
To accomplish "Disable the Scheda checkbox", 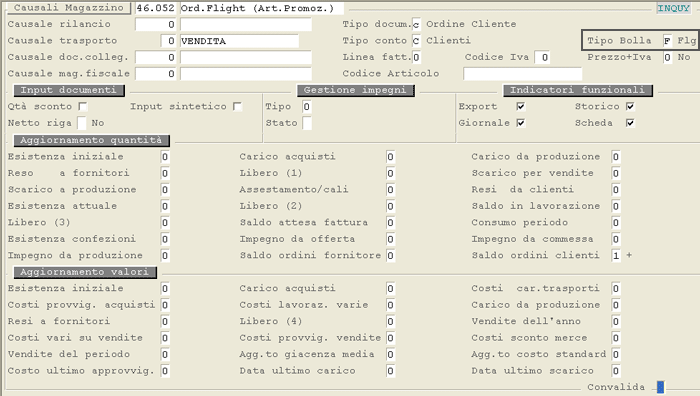I will click(x=630, y=123).
